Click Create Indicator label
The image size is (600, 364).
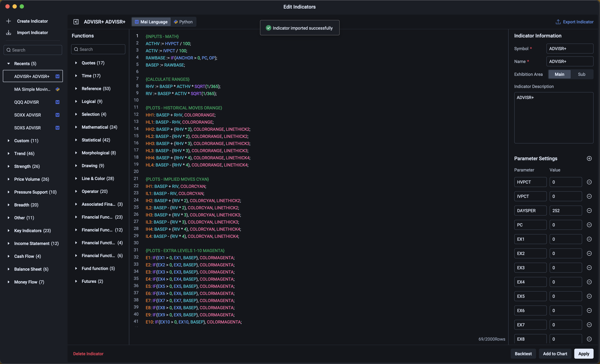point(32,21)
